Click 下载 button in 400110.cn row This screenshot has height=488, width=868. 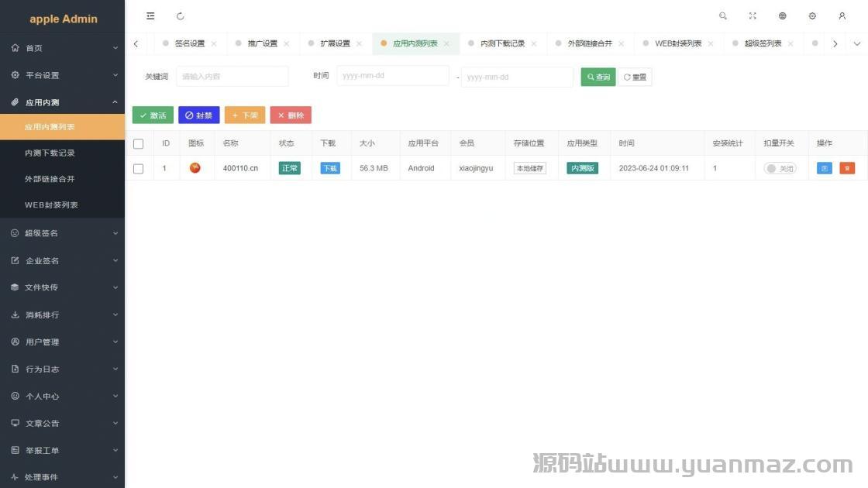pos(330,168)
